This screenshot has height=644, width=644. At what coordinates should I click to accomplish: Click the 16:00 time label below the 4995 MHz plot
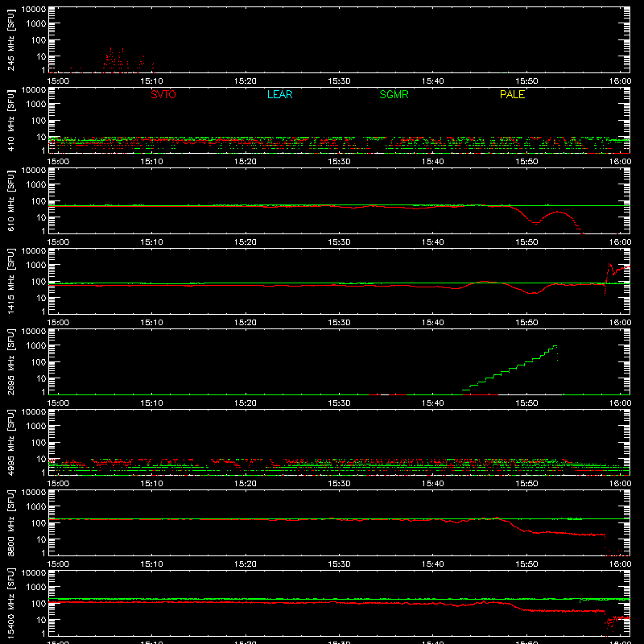click(620, 484)
